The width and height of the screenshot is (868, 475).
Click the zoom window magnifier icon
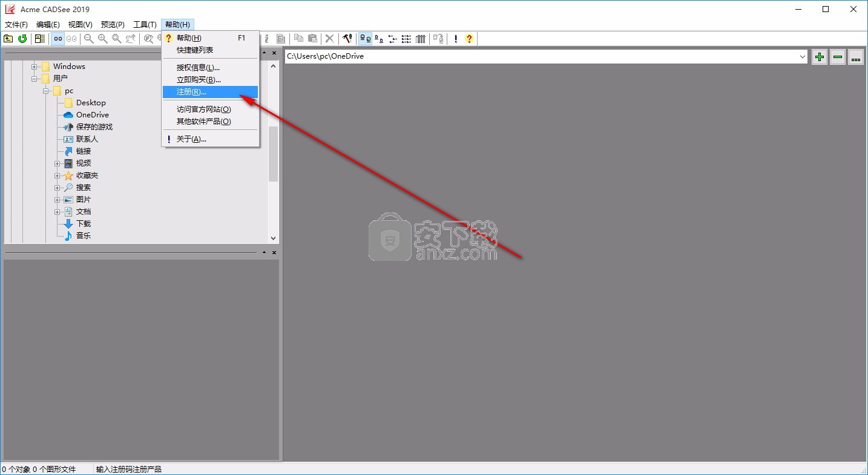pyautogui.click(x=117, y=39)
